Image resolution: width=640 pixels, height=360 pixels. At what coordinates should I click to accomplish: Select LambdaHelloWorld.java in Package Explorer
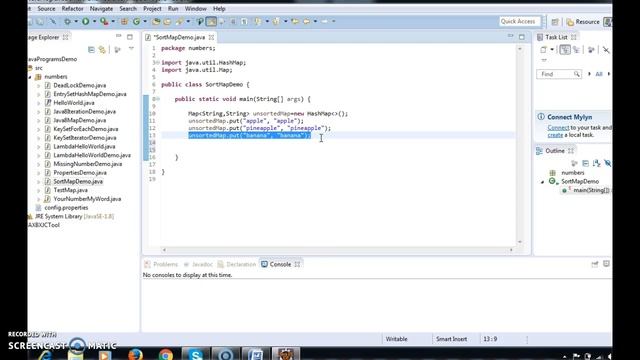coord(84,146)
